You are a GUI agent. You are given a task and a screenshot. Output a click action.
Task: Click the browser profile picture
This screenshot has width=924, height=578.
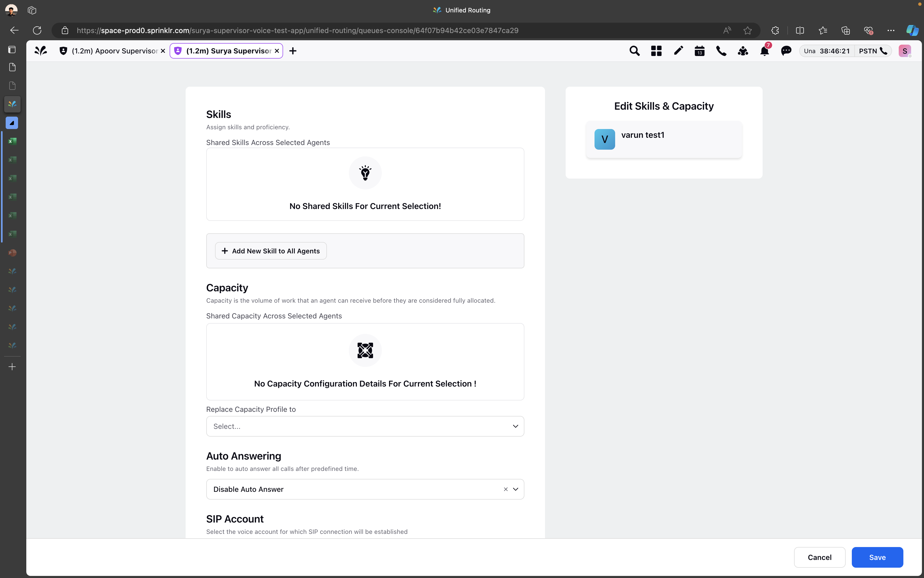11,10
